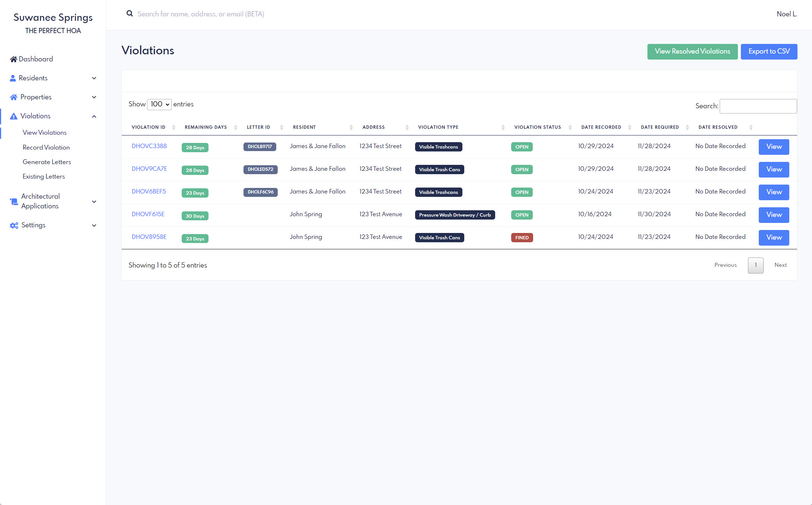812x505 pixels.
Task: Sort by Violation ID using its sort arrows
Action: tap(173, 127)
